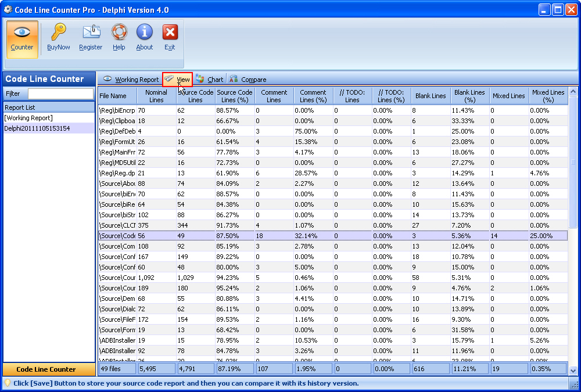Open the Chart view
The image size is (581, 392).
pyautogui.click(x=209, y=80)
